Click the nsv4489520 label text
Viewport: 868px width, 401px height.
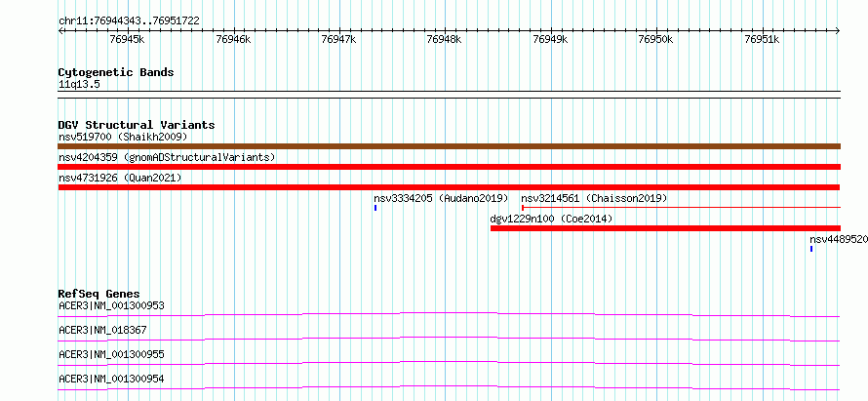point(838,239)
